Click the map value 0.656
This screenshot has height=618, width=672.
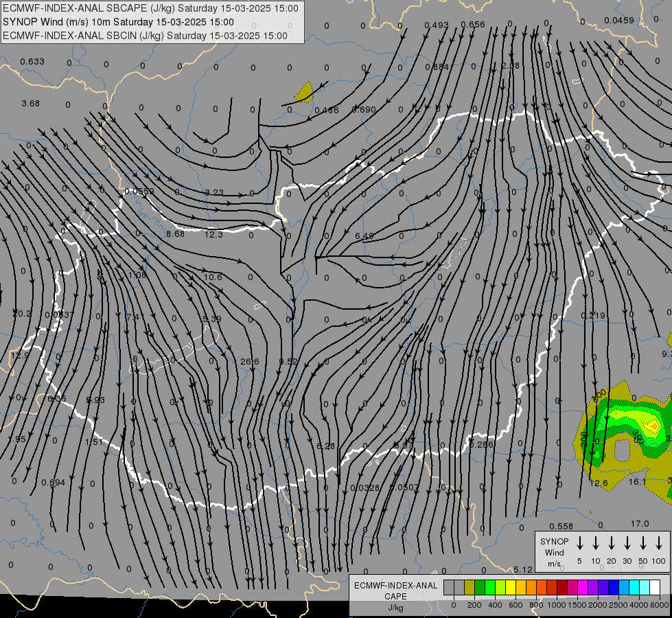click(x=473, y=25)
